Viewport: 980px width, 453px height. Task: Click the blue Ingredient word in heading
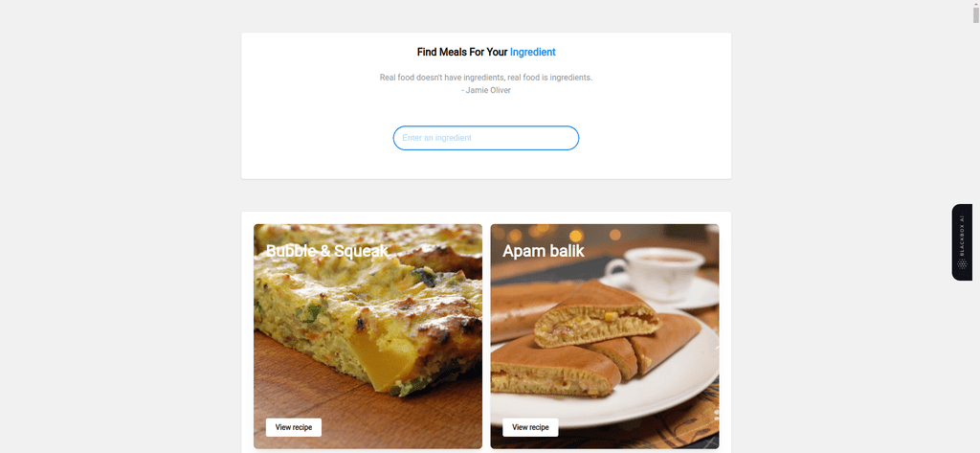pos(532,53)
